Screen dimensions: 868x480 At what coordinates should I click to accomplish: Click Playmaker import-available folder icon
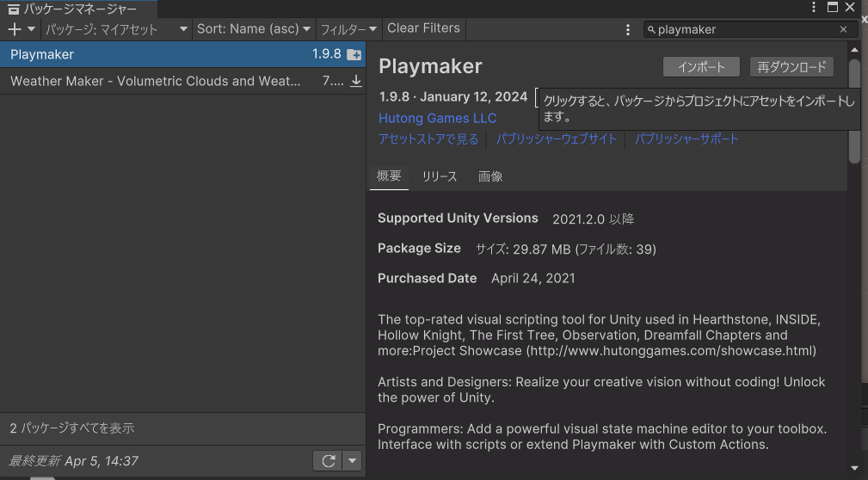pos(354,54)
